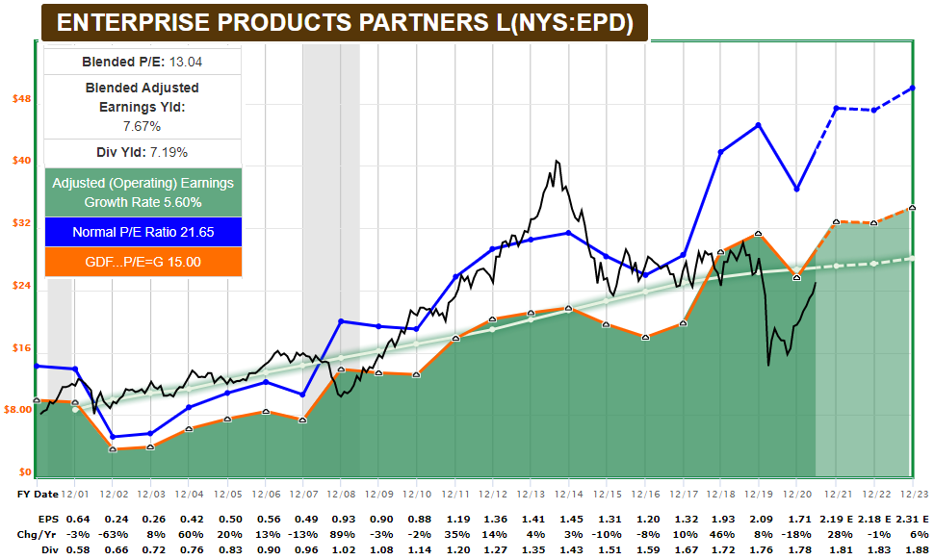Screen dimensions: 934x560
Task: Click the dividend value 1.02
Action: point(344,549)
